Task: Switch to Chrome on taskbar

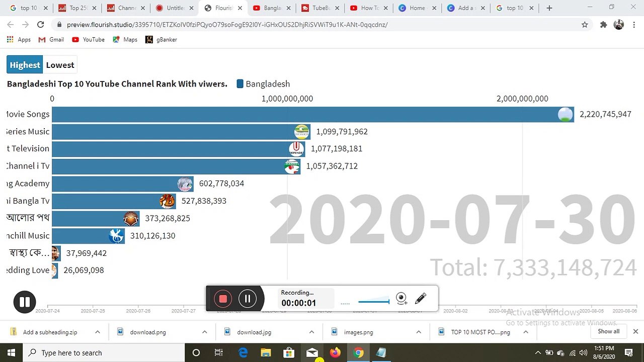Action: (358, 353)
